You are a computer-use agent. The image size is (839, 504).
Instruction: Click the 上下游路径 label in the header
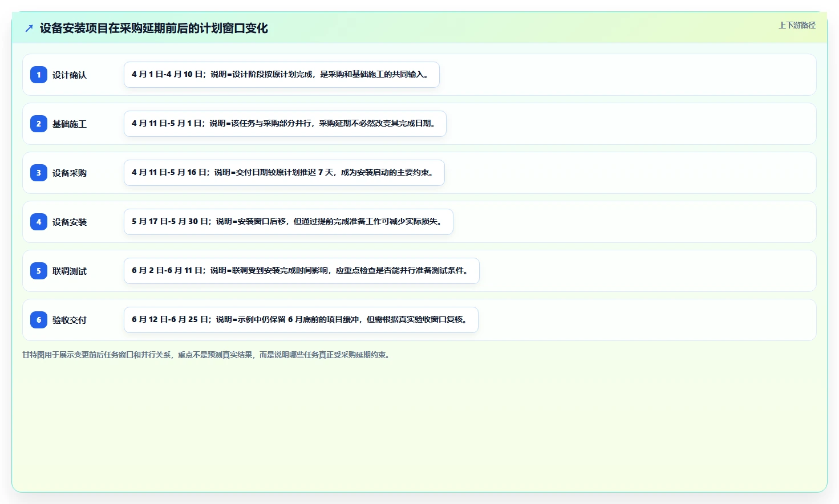pyautogui.click(x=797, y=25)
